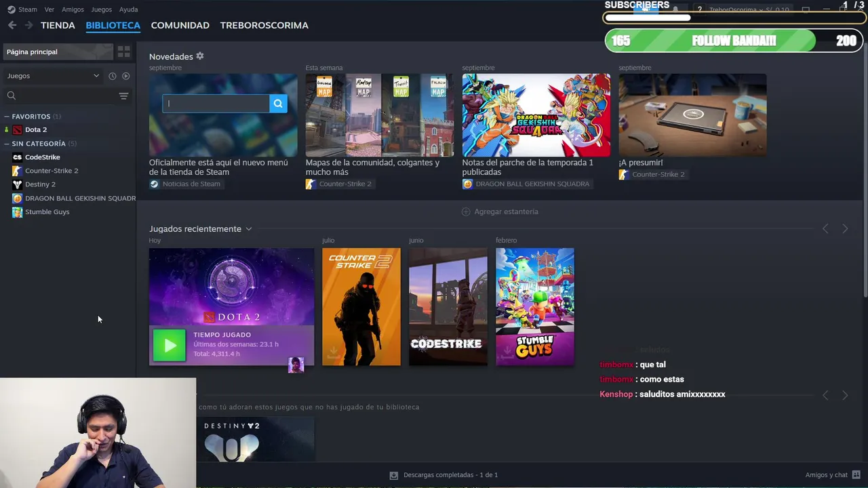Open the Ayuda menu

pos(129,9)
